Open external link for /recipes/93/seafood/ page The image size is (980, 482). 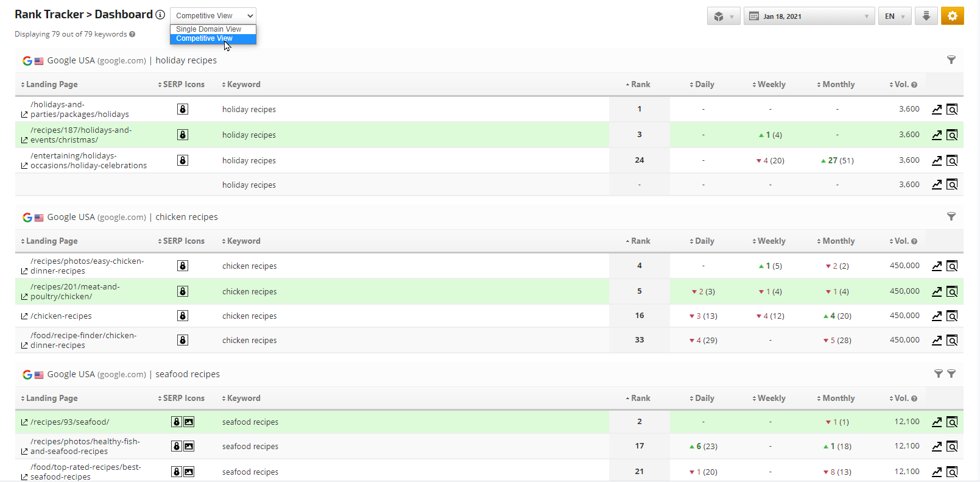[x=24, y=422]
